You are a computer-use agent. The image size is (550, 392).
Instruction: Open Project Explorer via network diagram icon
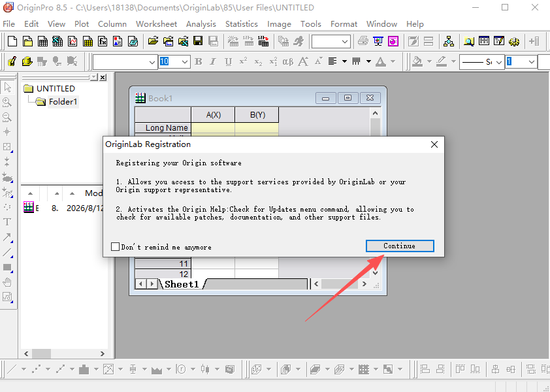click(449, 41)
